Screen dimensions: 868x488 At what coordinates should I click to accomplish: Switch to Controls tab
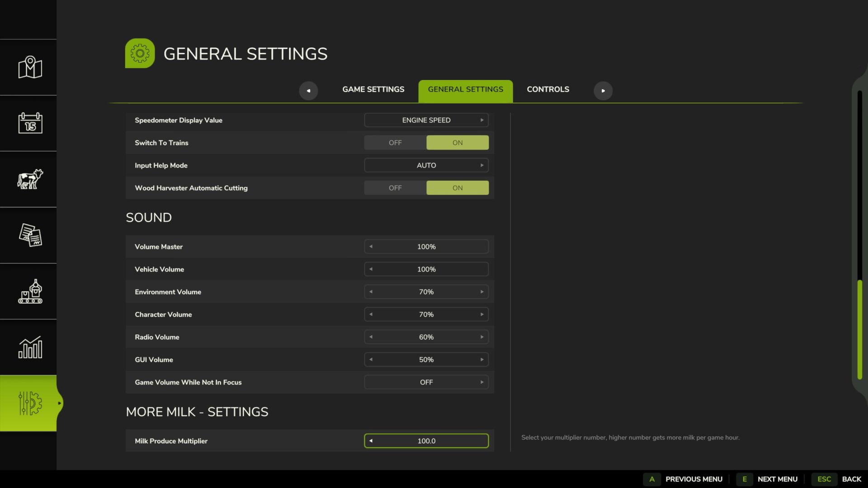coord(548,90)
